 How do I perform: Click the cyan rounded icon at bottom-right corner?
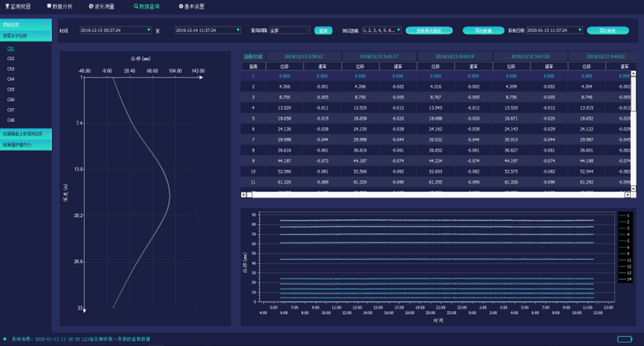pyautogui.click(x=625, y=339)
